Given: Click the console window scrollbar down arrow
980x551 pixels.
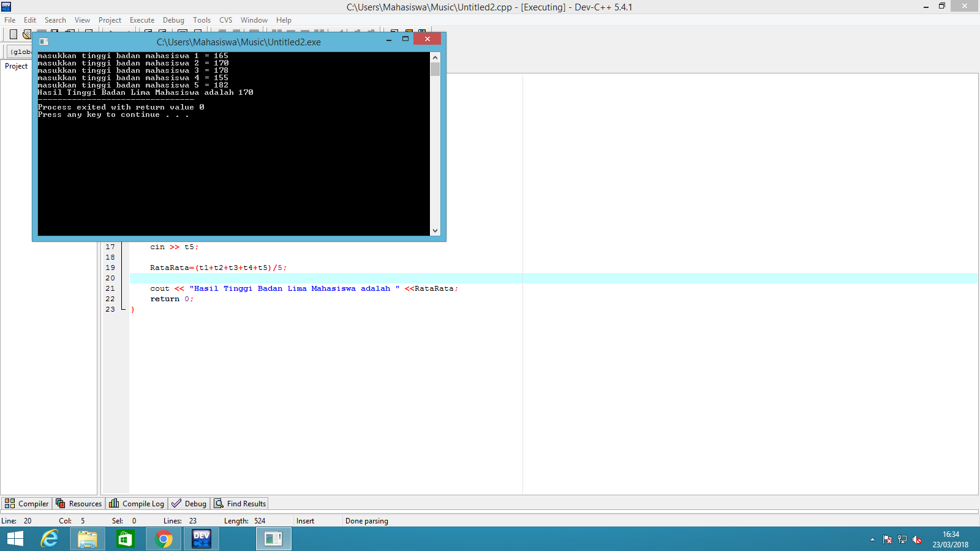Looking at the screenshot, I should 435,231.
